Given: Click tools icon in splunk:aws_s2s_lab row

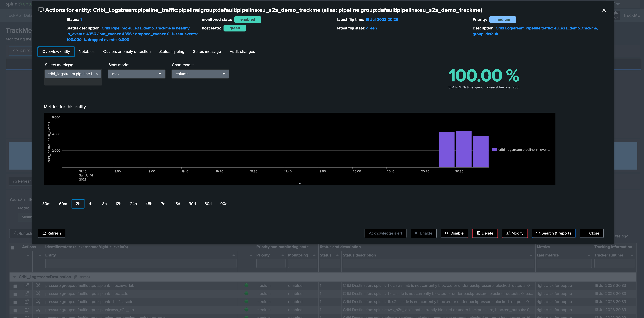Looking at the screenshot, I should (x=38, y=310).
